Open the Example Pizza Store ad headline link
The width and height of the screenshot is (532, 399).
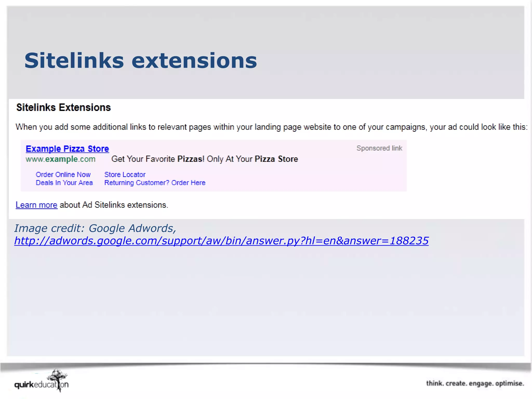click(x=67, y=149)
